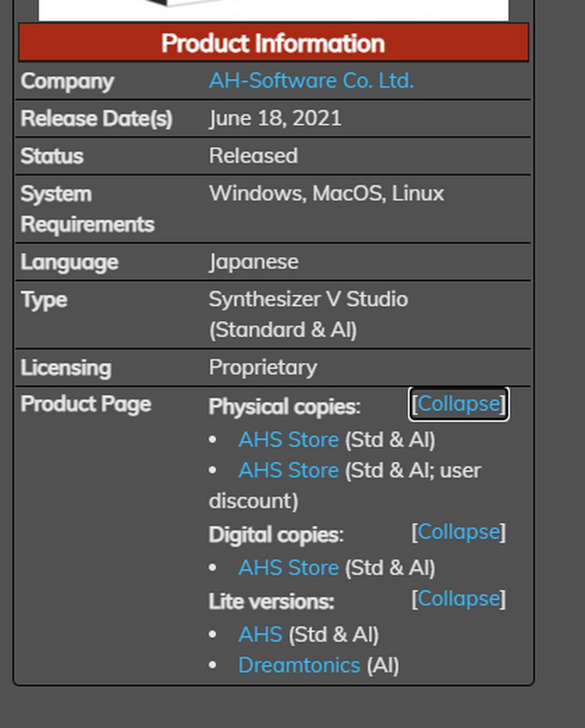
Task: Click the Product Page row label
Action: coord(86,404)
